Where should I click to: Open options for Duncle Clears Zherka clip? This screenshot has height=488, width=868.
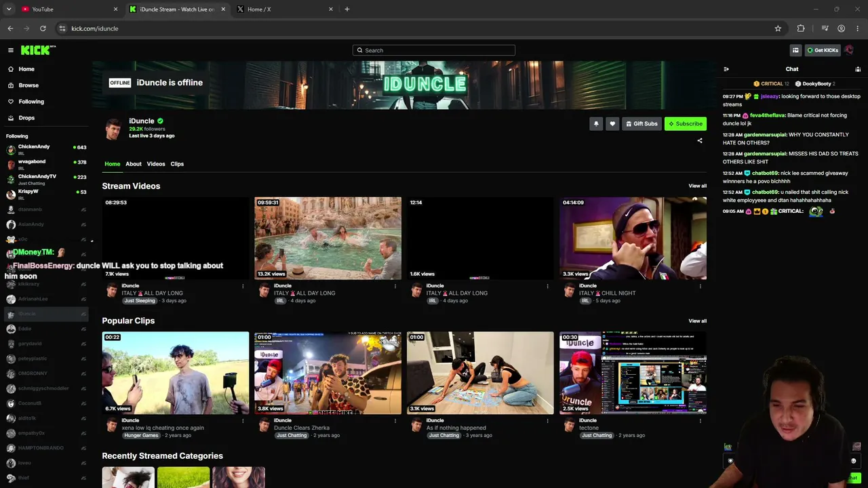395,421
